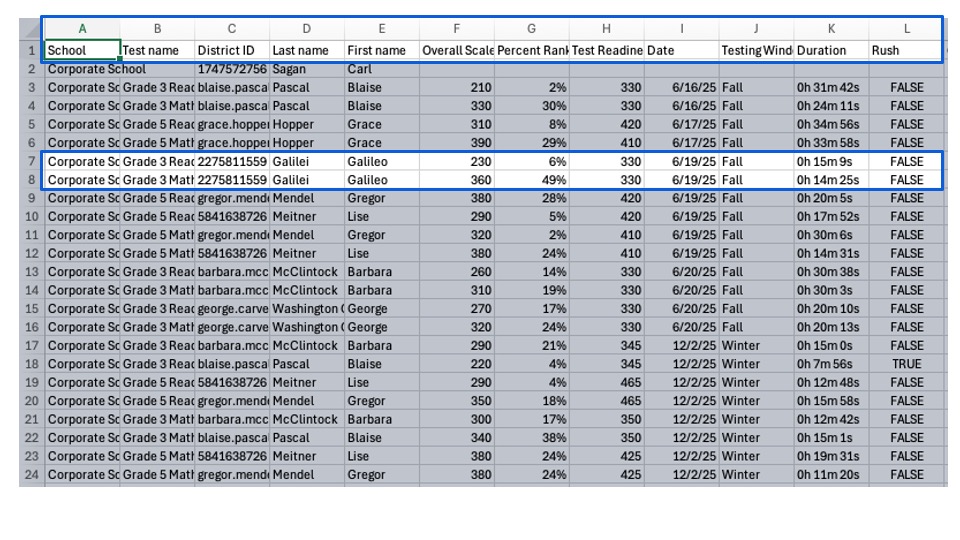Select overall scale cell 210
This screenshot has width=960, height=540.
(457, 88)
